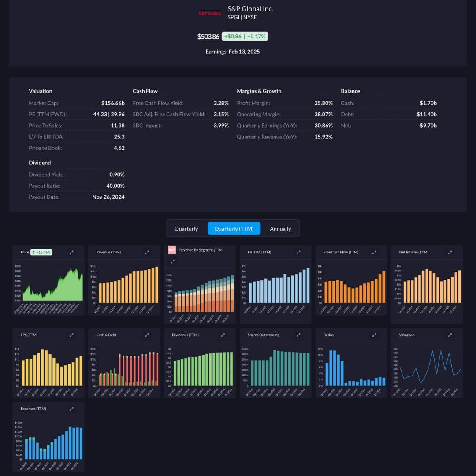476x476 pixels.
Task: Switch to Annually view
Action: click(x=280, y=229)
